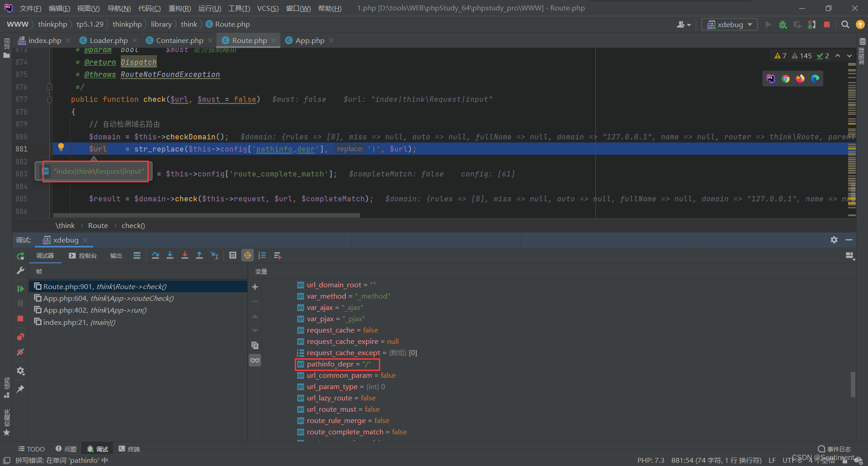Image resolution: width=868 pixels, height=466 pixels.
Task: Toggle the show watches glasses icon
Action: [255, 360]
